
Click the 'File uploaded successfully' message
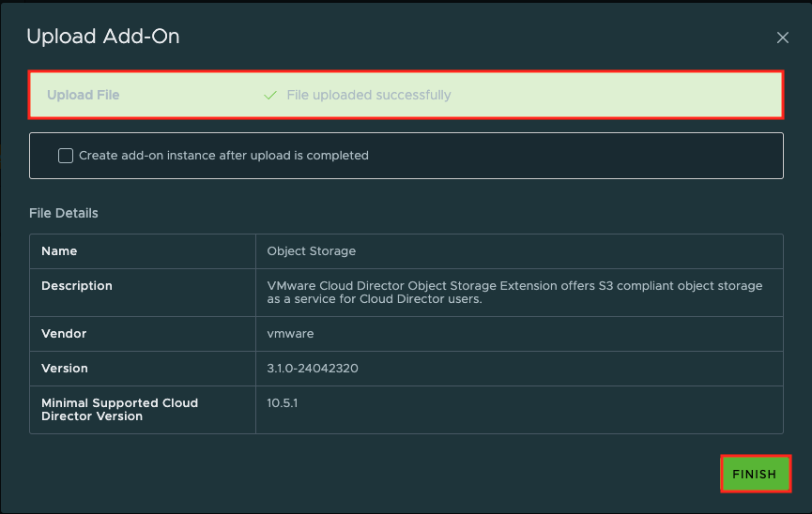[x=369, y=96]
